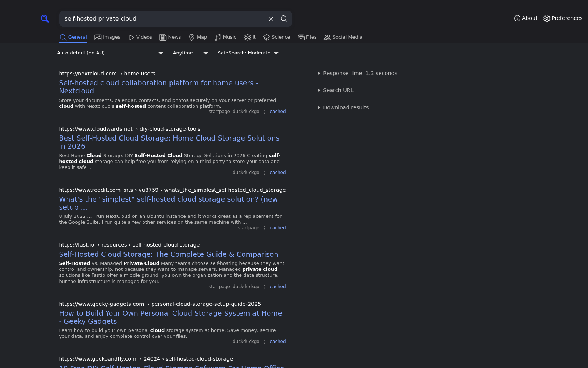
Task: Click the https://www.geckoandfly.com URL text
Action: click(97, 359)
